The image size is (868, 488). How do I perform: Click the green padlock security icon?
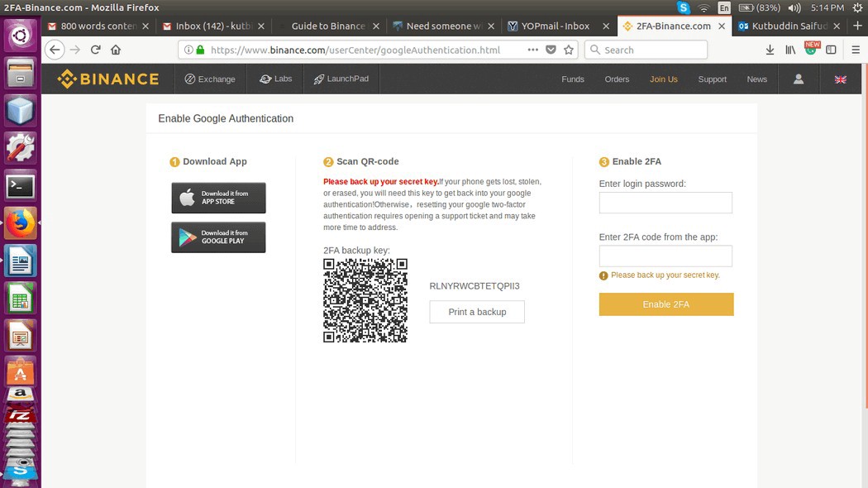pyautogui.click(x=200, y=50)
